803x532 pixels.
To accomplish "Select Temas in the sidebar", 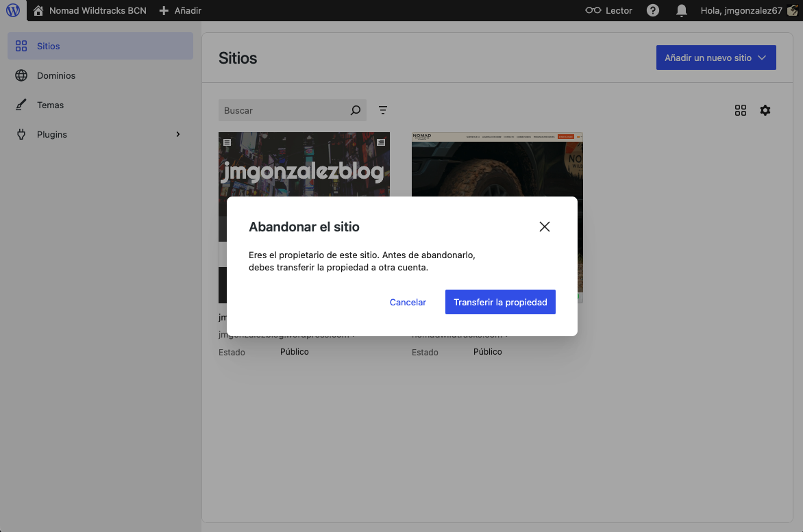I will [x=50, y=105].
